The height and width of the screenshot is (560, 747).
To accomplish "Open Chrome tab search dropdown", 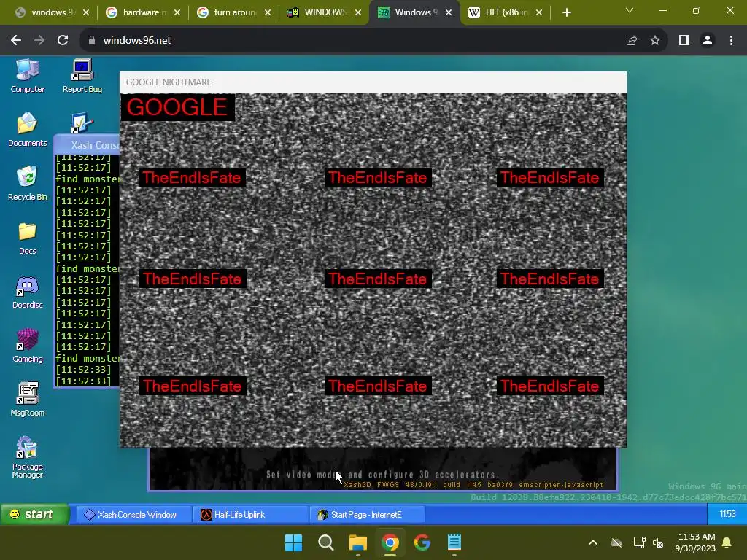I will (630, 10).
